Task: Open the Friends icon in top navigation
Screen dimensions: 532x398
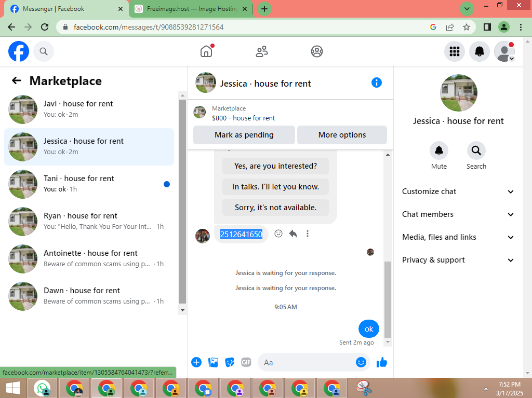Action: tap(262, 51)
